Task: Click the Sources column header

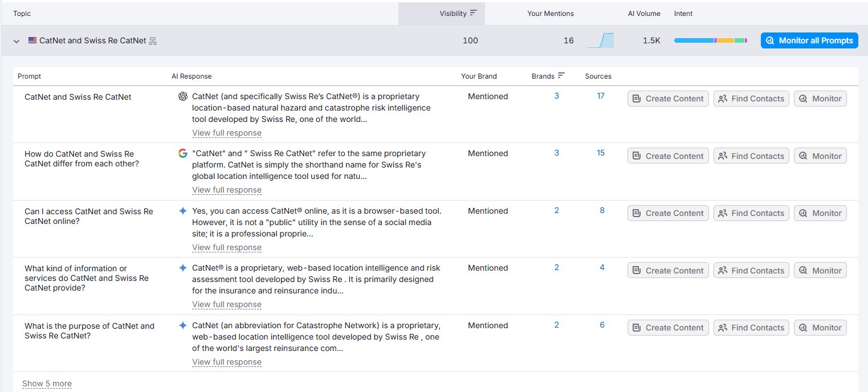Action: [598, 76]
